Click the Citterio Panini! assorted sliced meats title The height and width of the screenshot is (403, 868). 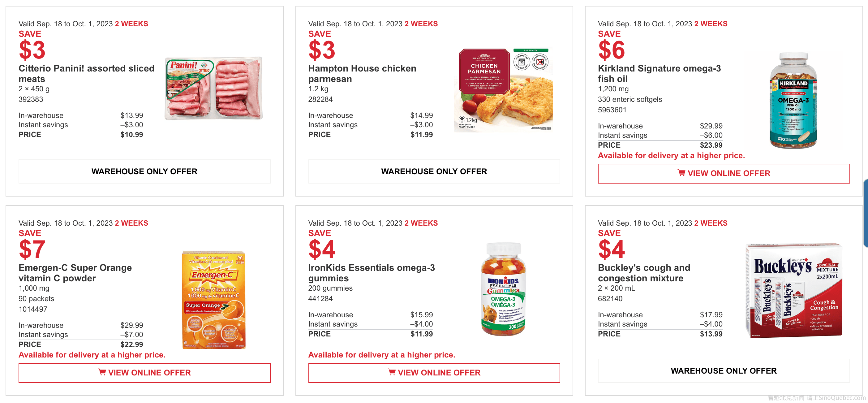[86, 74]
